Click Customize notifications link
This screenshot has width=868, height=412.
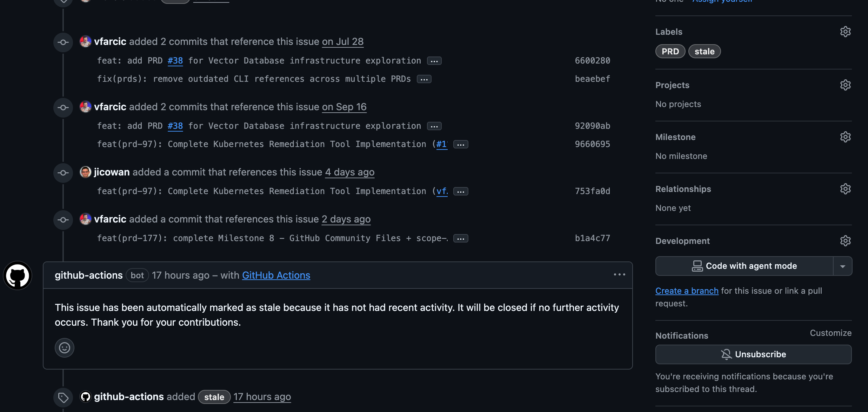coord(830,333)
